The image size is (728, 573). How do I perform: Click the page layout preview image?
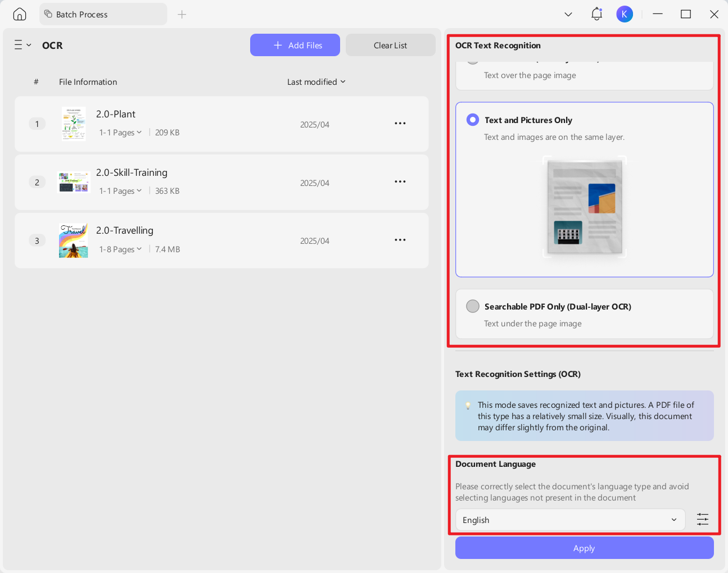coord(585,207)
